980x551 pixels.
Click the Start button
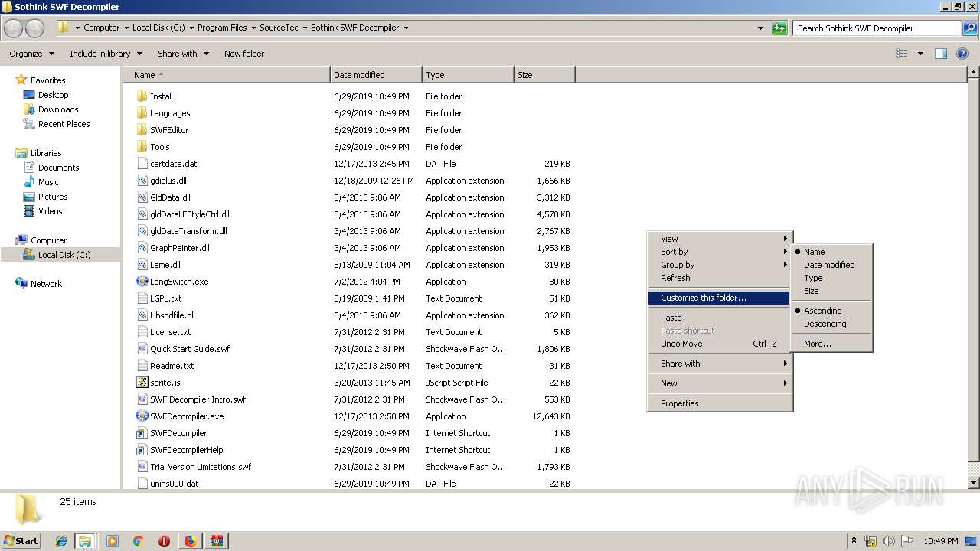[x=21, y=540]
